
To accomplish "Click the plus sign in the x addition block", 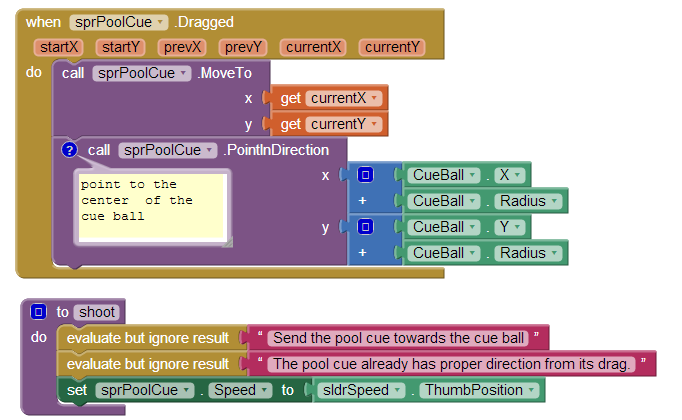I will (362, 201).
